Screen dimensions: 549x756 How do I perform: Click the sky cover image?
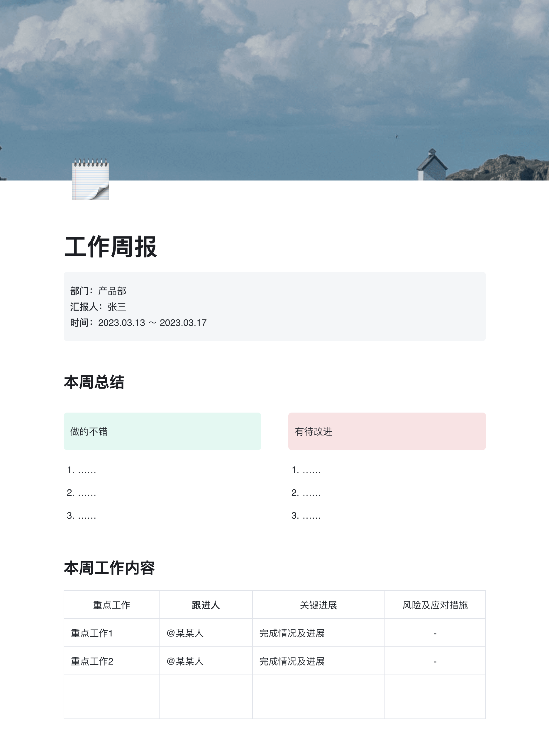click(274, 90)
